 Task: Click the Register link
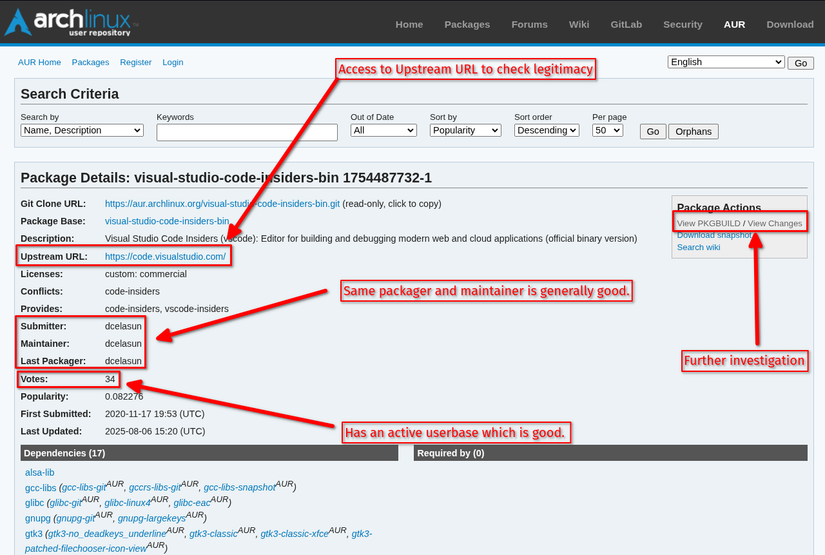135,62
